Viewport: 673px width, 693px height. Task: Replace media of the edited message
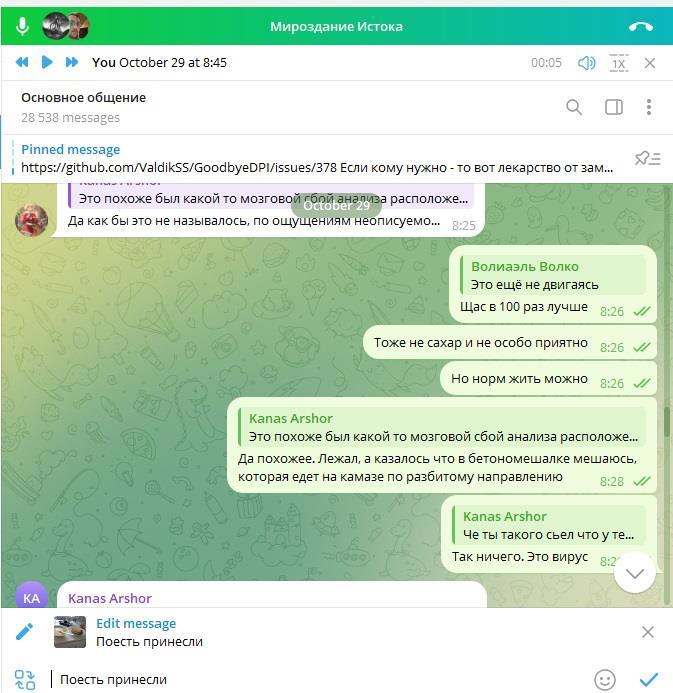25,680
